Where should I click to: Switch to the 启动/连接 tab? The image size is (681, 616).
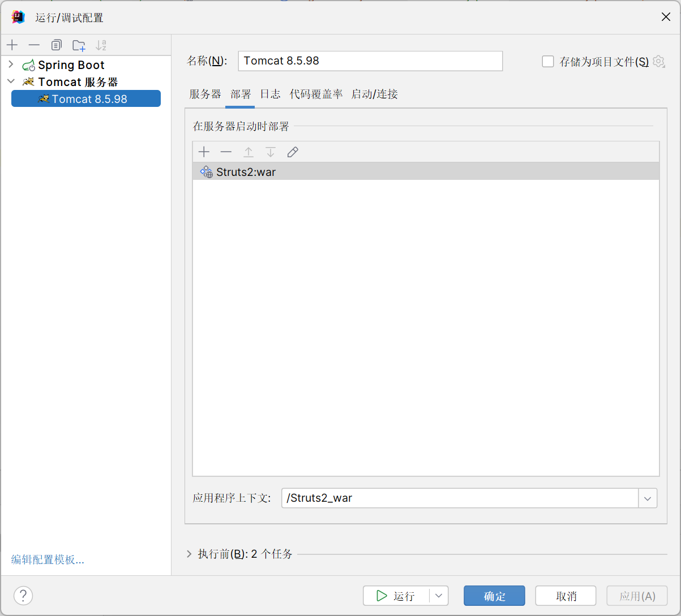pos(375,94)
